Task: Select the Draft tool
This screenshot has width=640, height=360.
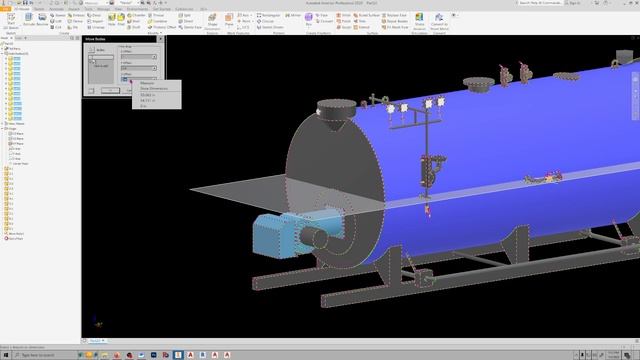Action: click(134, 27)
